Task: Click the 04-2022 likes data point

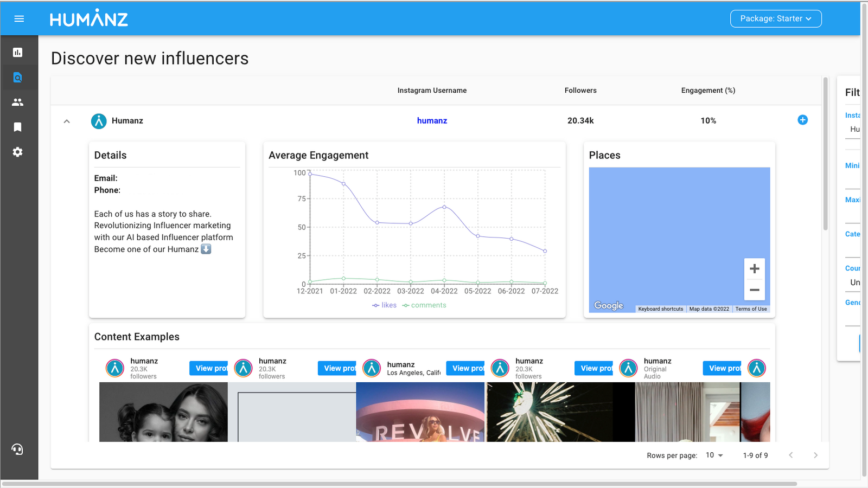Action: tap(444, 207)
